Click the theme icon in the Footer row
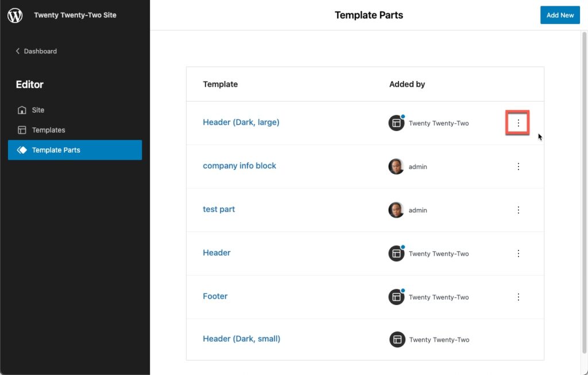The image size is (588, 375). coord(396,297)
